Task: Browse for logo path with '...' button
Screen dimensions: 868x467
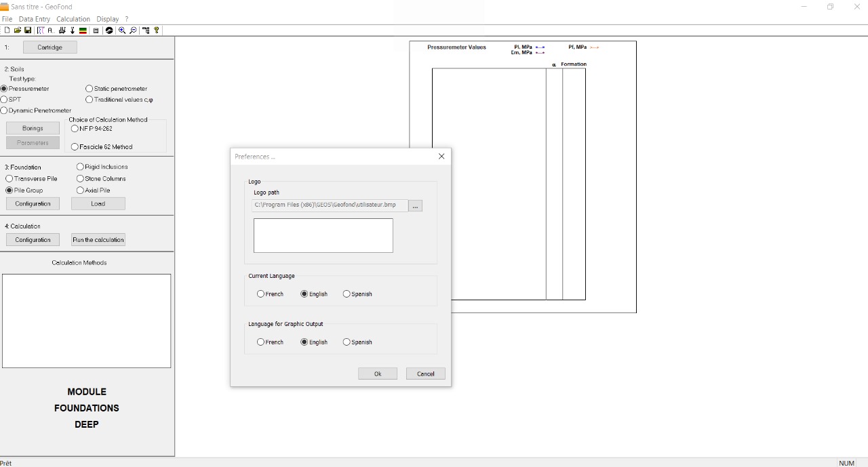Action: click(x=416, y=205)
